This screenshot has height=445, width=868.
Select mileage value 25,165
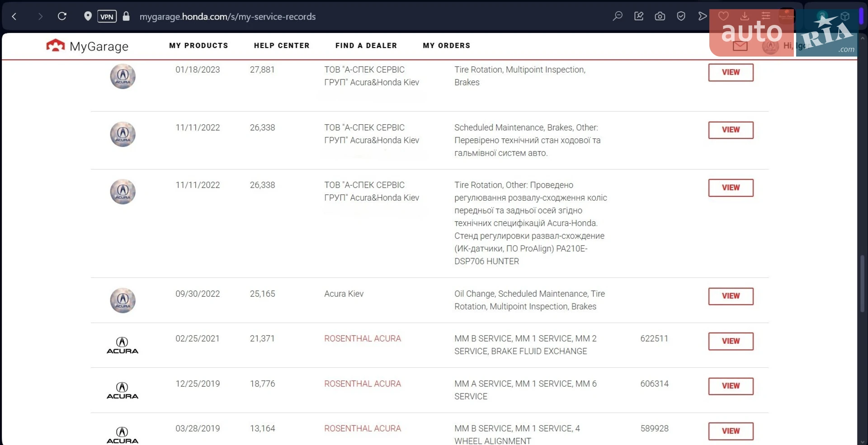tap(262, 294)
